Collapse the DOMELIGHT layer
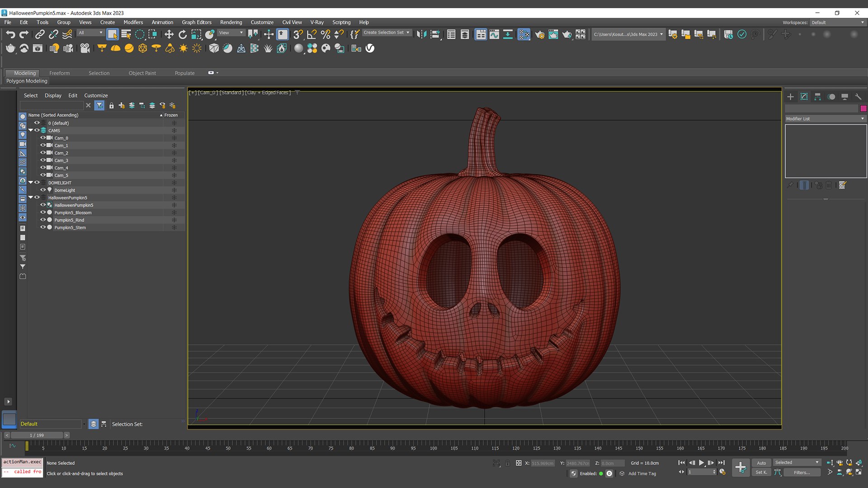The height and width of the screenshot is (488, 868). click(31, 183)
